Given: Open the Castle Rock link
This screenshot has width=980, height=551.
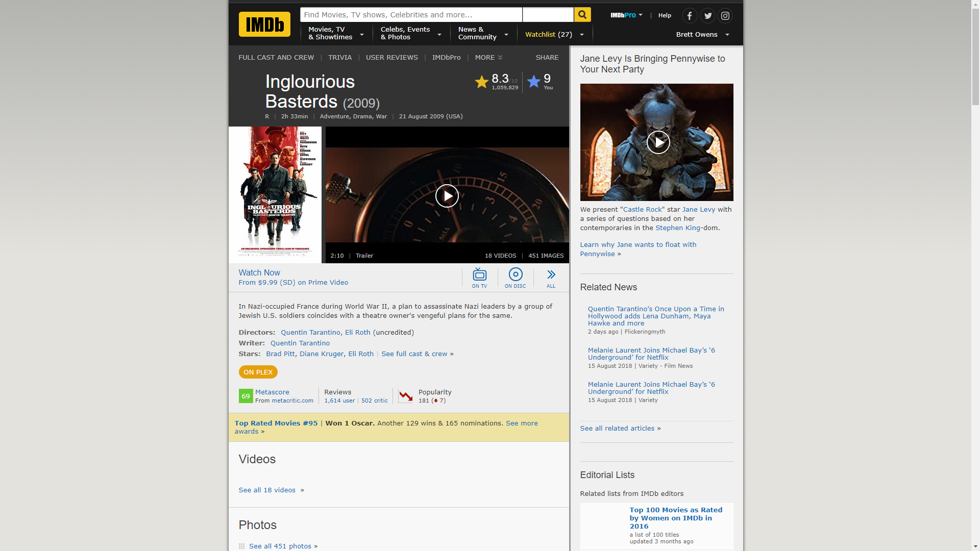Looking at the screenshot, I should [x=643, y=210].
